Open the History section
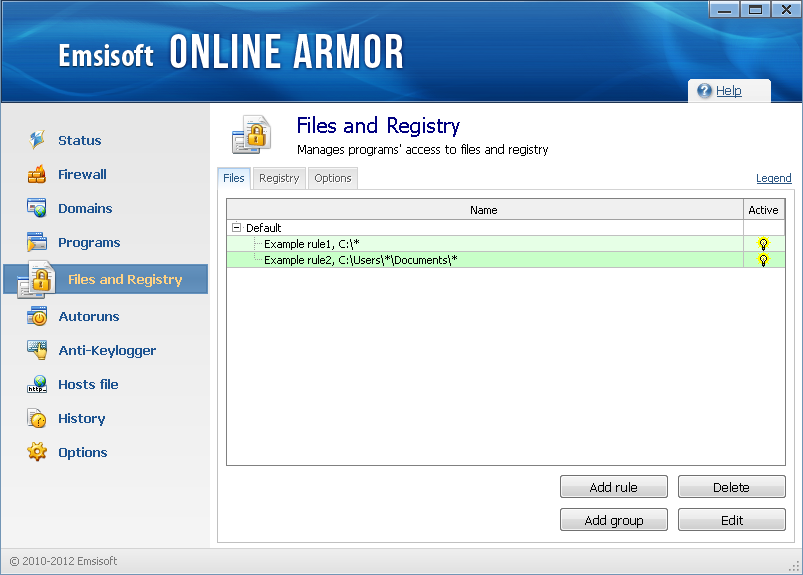This screenshot has height=575, width=803. (x=82, y=419)
